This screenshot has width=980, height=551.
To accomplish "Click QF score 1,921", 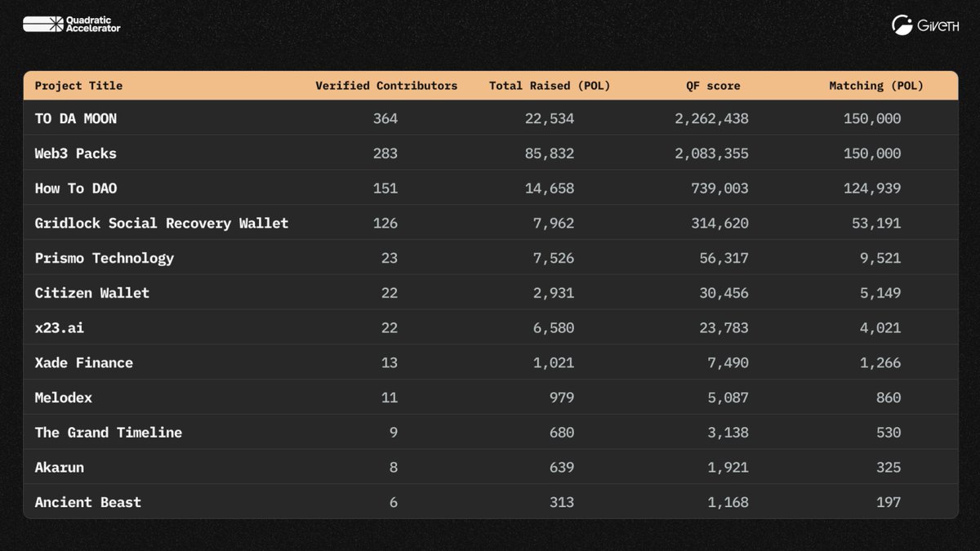I will point(728,467).
